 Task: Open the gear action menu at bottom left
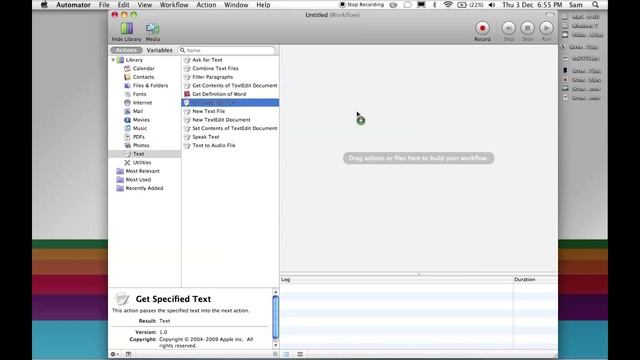(115, 354)
